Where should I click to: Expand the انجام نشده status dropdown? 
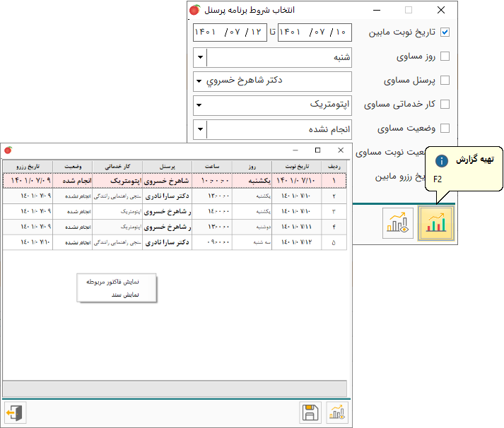tap(200, 129)
